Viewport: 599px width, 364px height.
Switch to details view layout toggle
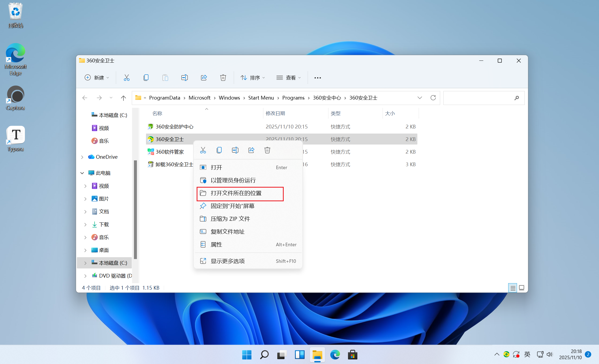point(512,288)
